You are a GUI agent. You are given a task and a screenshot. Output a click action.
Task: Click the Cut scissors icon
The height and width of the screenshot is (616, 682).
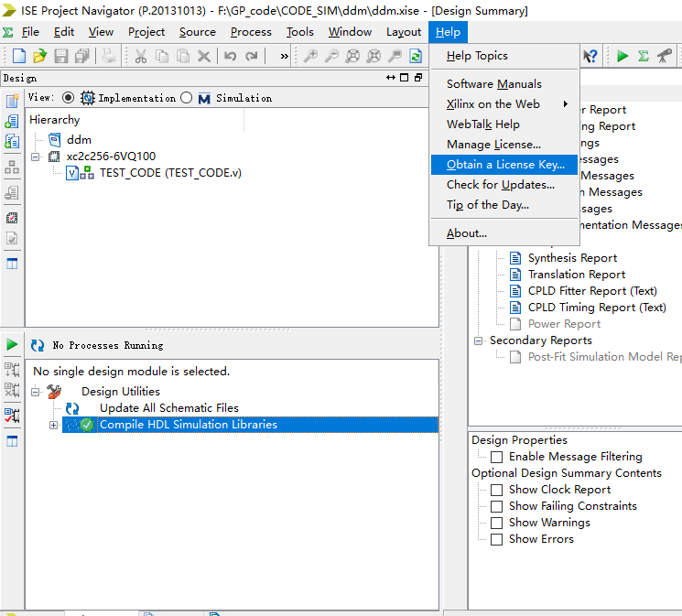click(x=140, y=56)
